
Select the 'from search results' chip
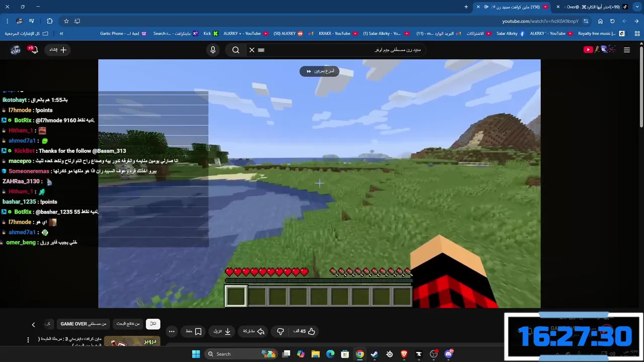tap(128, 324)
